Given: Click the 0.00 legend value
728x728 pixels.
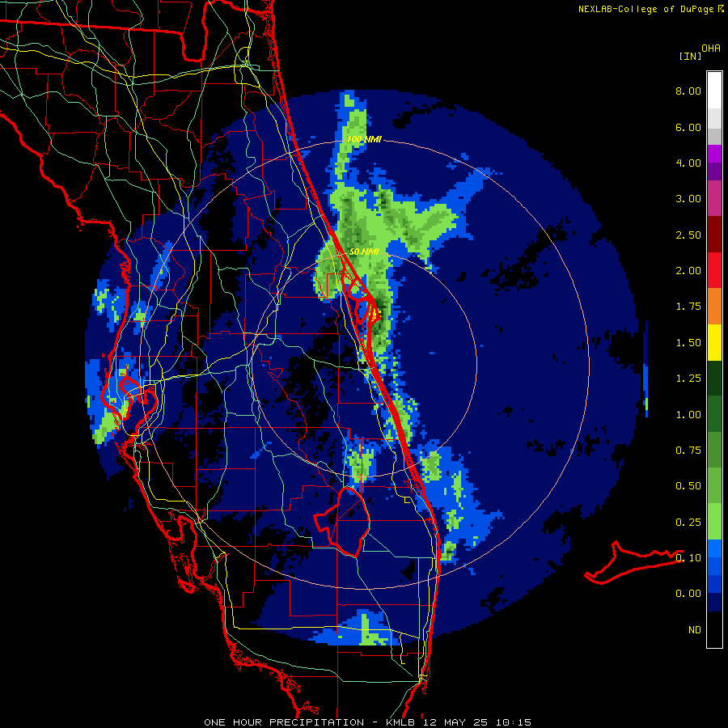Looking at the screenshot, I should tap(688, 594).
